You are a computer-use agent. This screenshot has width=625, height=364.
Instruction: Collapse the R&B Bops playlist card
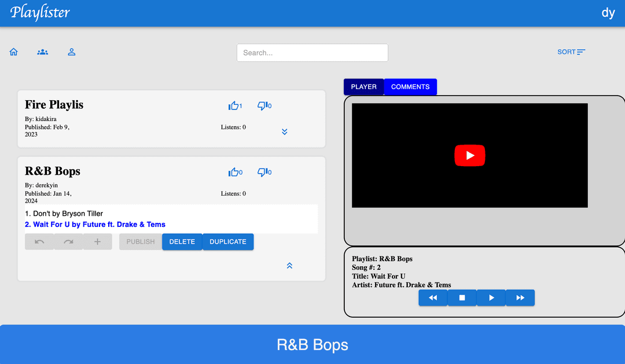tap(289, 266)
